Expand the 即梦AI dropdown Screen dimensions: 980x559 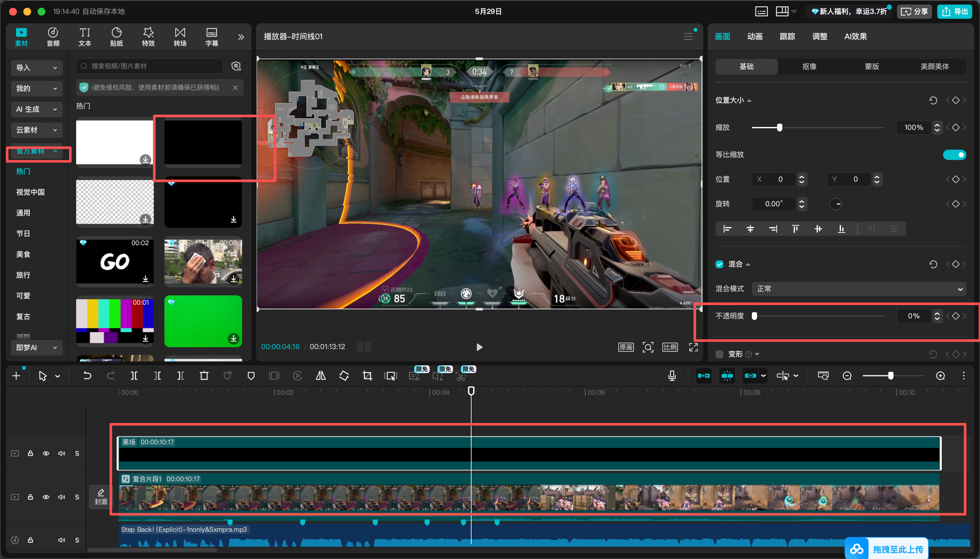point(37,348)
